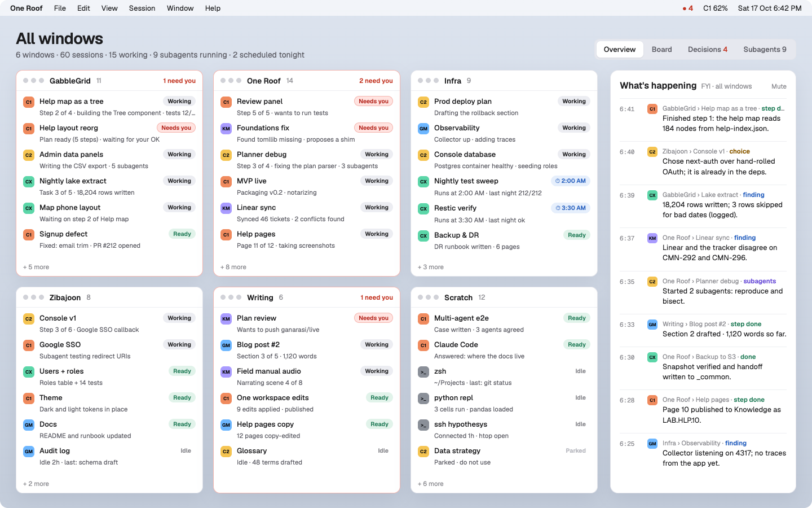Click the Infra window title

(453, 81)
